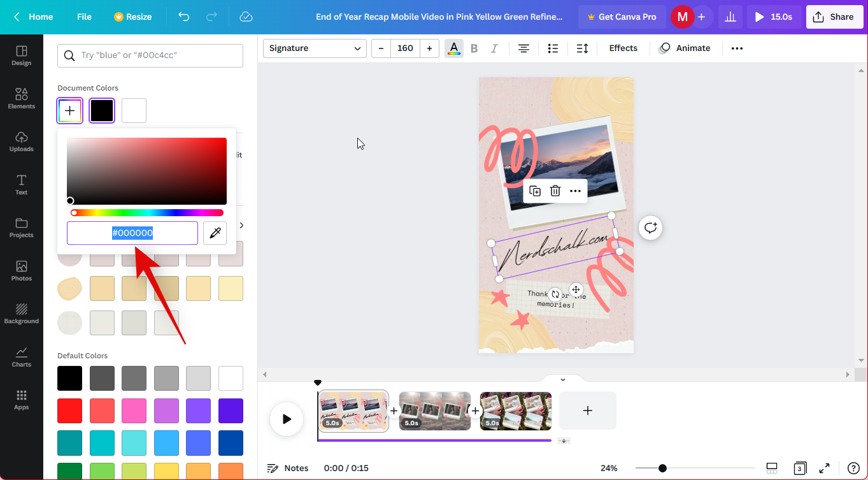868x480 pixels.
Task: Collapse the timeline with chevron
Action: coord(563,379)
